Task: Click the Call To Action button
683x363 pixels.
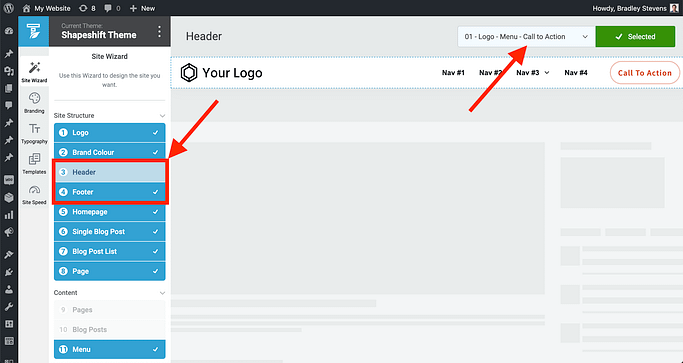Action: pyautogui.click(x=645, y=73)
